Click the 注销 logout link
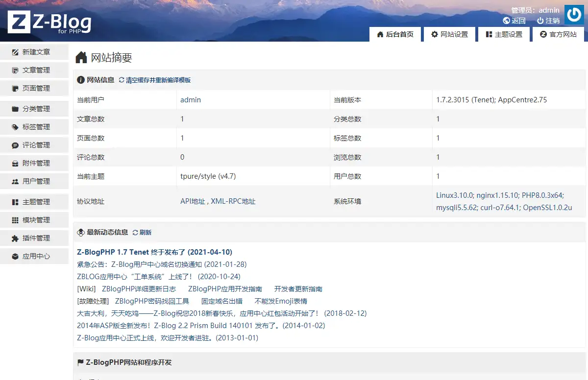Screen dimensions: 588x380 tap(548, 21)
